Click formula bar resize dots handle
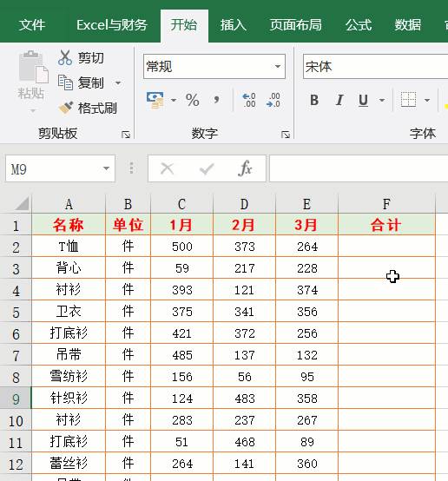Screen dimensions: 448x481 pos(131,168)
